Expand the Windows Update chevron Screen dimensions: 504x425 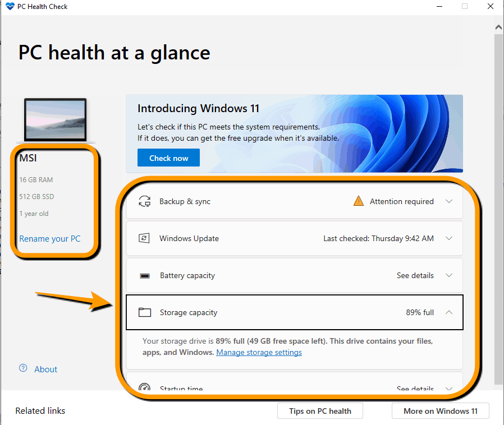[448, 238]
